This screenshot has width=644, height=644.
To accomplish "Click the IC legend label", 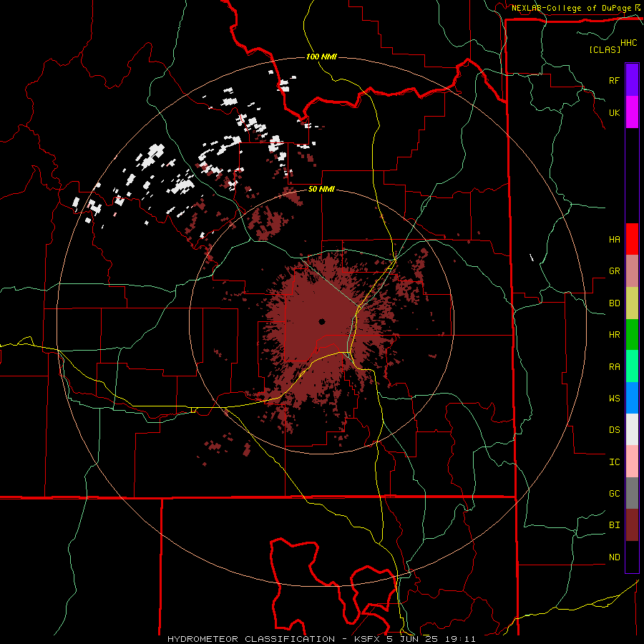I will [614, 462].
